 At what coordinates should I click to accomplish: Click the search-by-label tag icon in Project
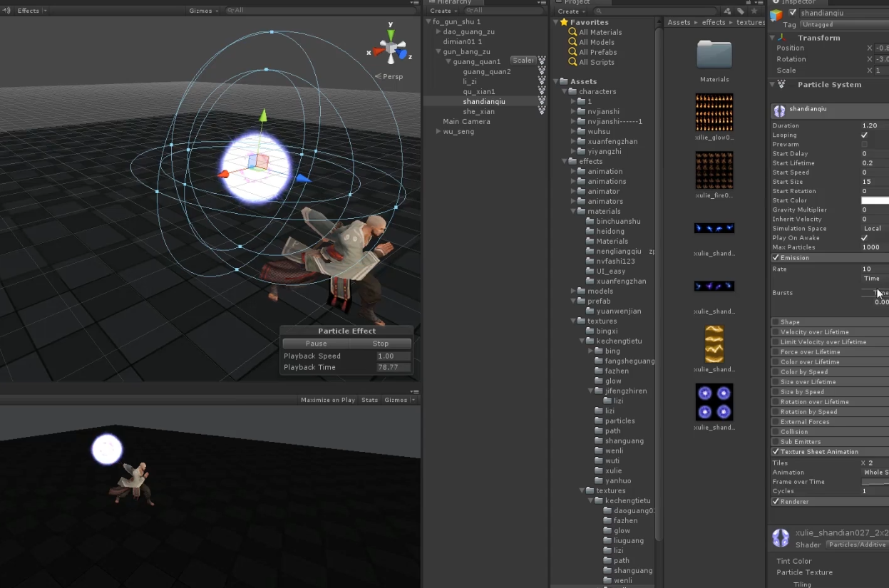pyautogui.click(x=741, y=11)
